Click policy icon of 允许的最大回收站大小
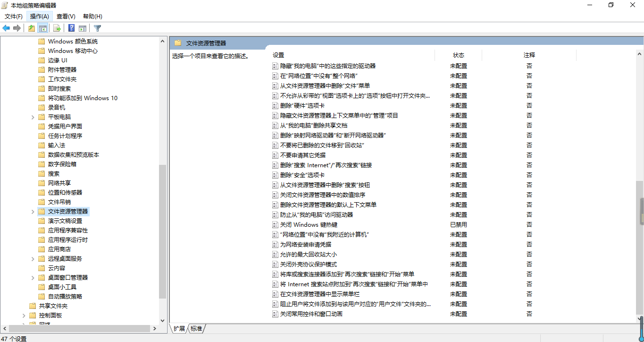This screenshot has height=342, width=644. pos(276,255)
